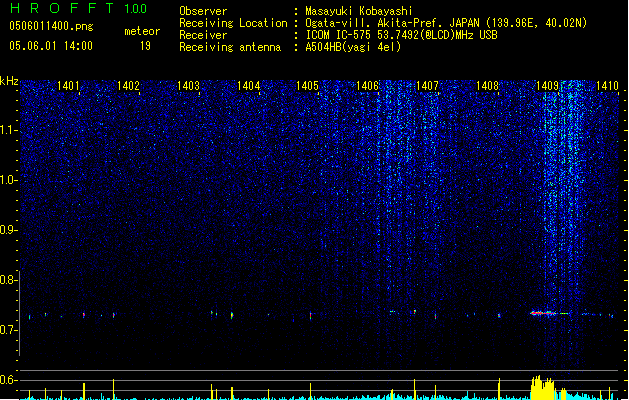Click the wide yellow power block below 1409

click(542, 388)
